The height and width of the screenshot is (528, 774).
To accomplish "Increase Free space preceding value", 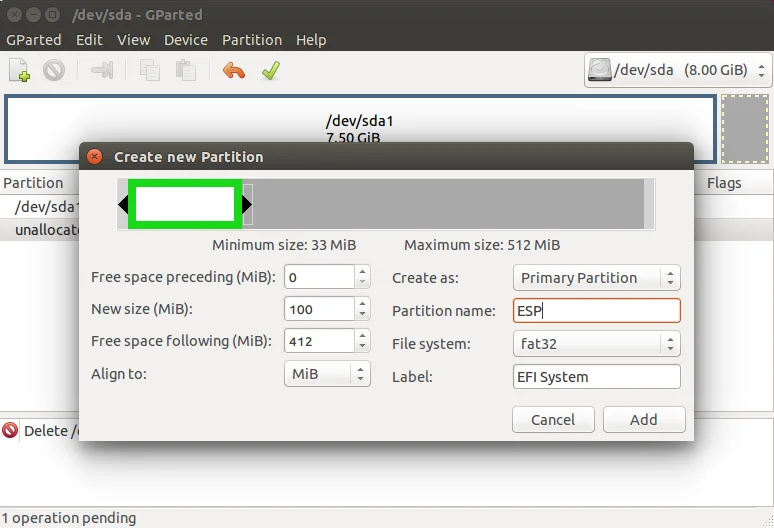I will coord(362,271).
